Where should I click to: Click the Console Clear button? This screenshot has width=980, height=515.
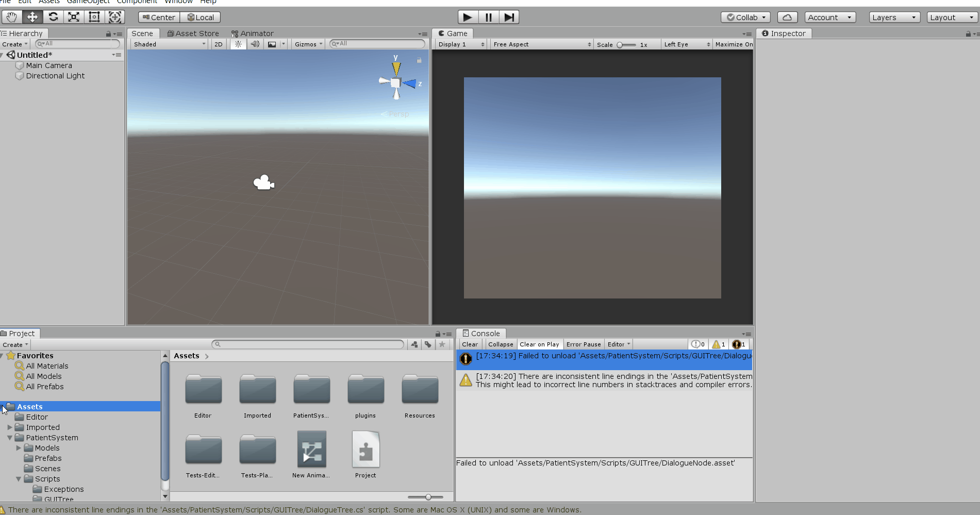tap(470, 344)
